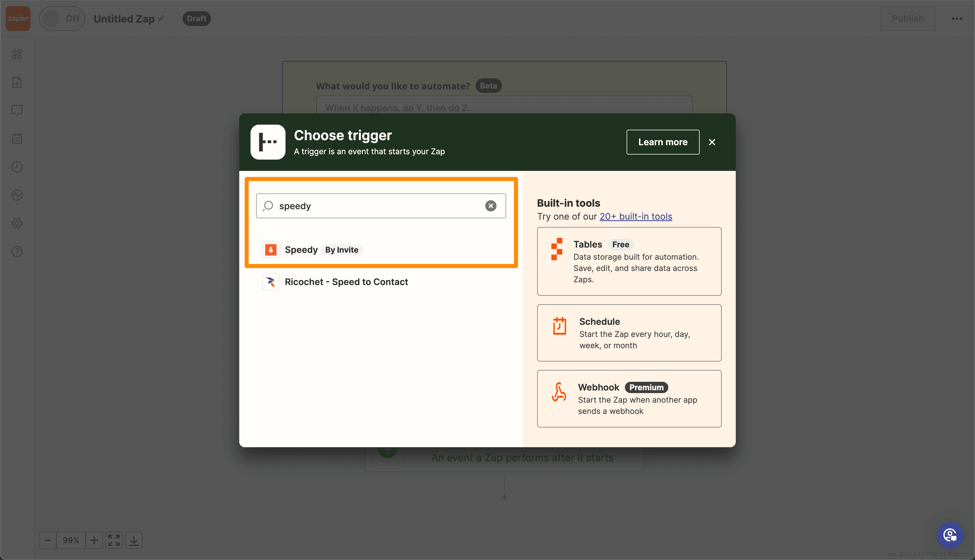Click the Publish button top right
The width and height of the screenshot is (975, 560).
(x=908, y=18)
